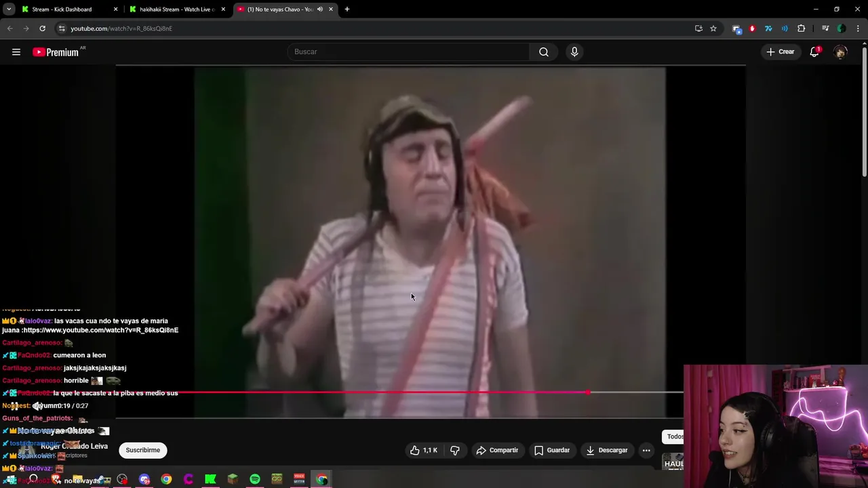
Task: Reload the YouTube page
Action: pos(42,28)
